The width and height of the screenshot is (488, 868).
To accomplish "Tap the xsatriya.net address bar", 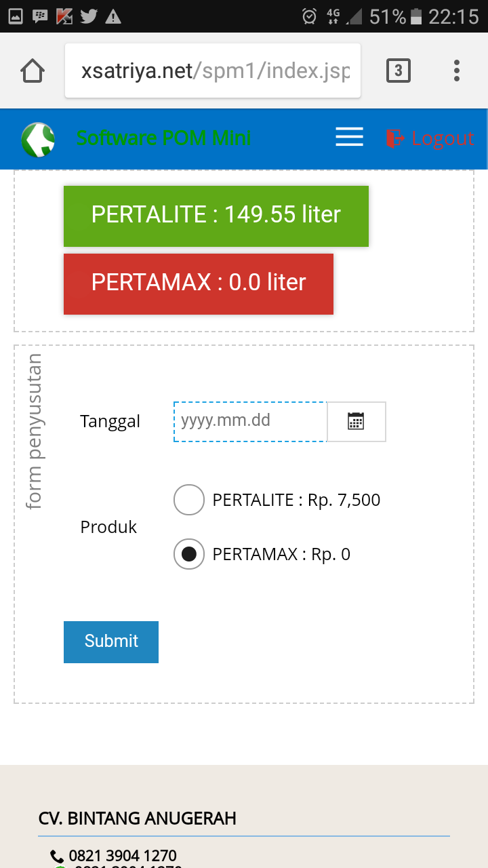I will (x=213, y=71).
